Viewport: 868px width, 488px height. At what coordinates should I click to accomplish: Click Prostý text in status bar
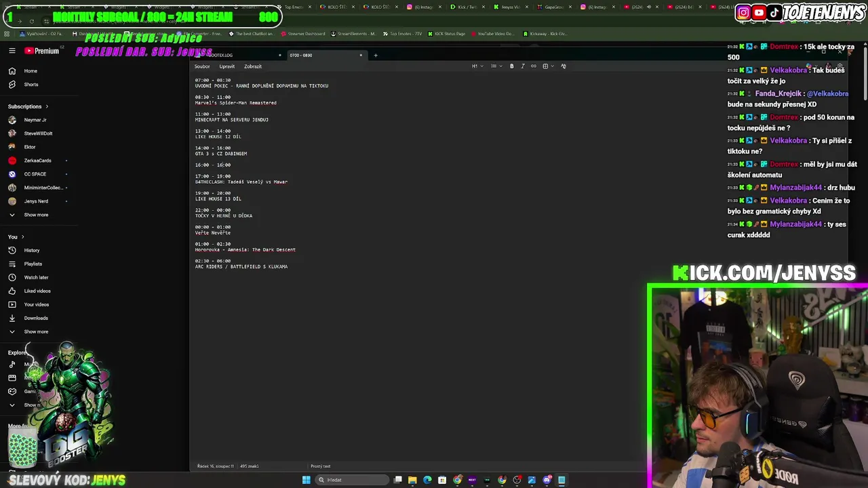pos(321,466)
